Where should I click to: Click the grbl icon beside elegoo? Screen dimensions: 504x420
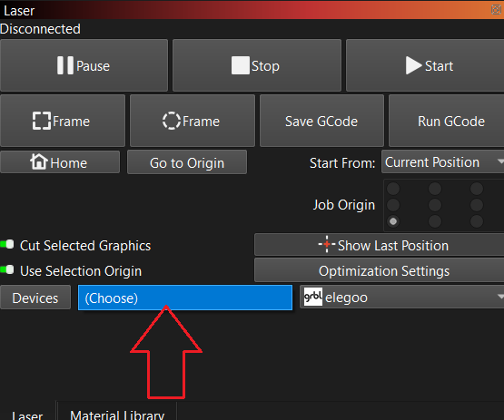click(x=312, y=297)
